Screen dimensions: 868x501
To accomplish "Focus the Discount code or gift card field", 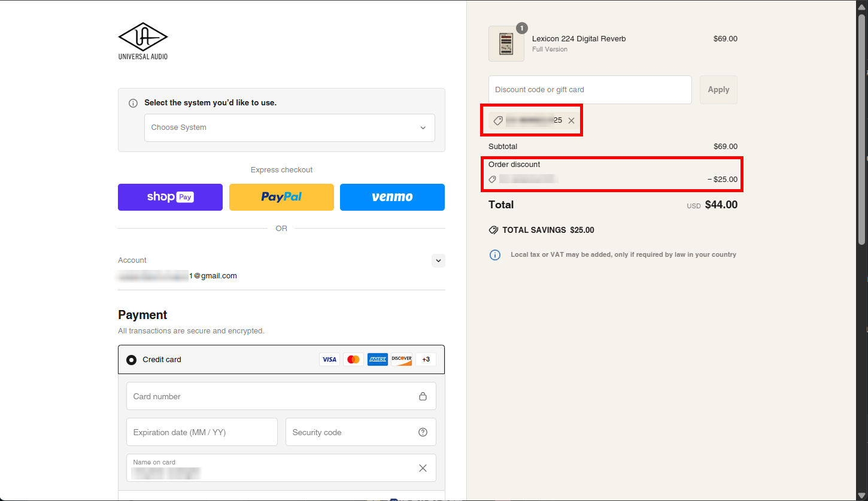I will 590,90.
